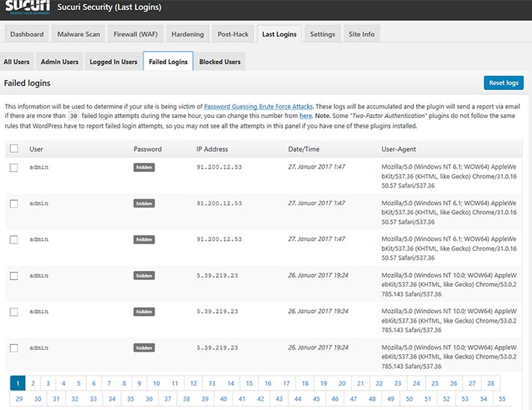Screen dimensions: 532x410
Task: Open Password Guessing Brute Force Attacks link
Action: coord(259,107)
